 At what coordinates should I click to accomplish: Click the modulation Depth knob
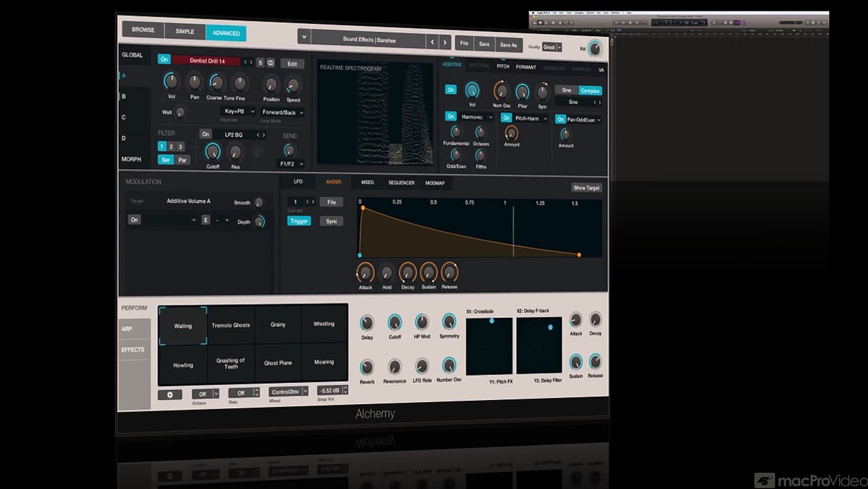[259, 221]
